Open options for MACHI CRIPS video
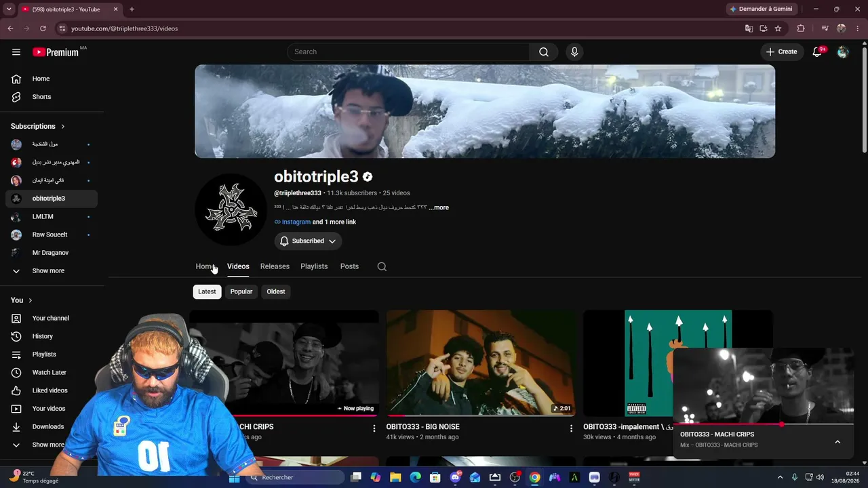 tap(374, 428)
